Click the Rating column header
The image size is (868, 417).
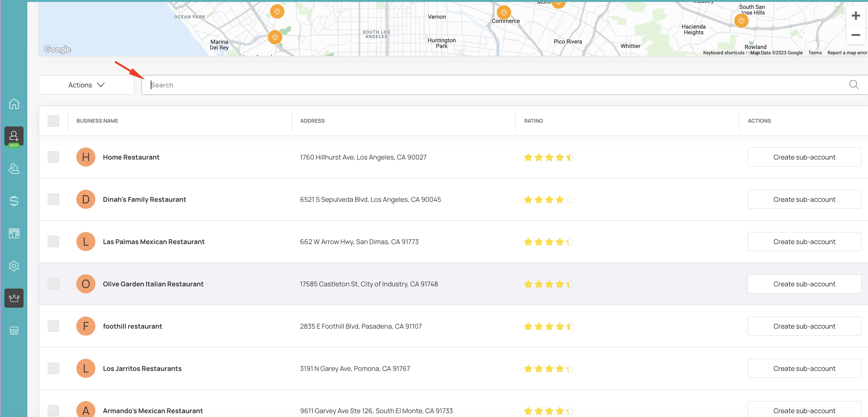533,121
